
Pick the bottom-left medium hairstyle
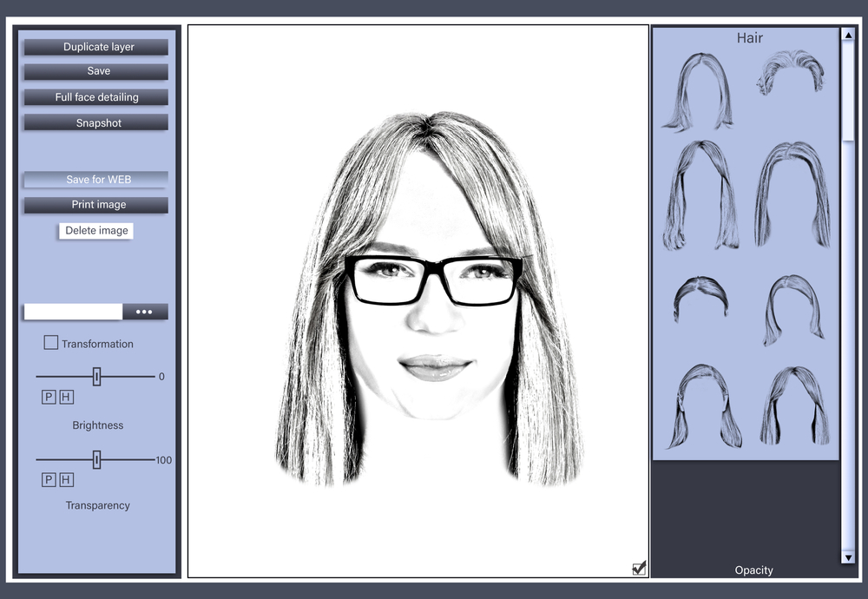click(x=703, y=405)
